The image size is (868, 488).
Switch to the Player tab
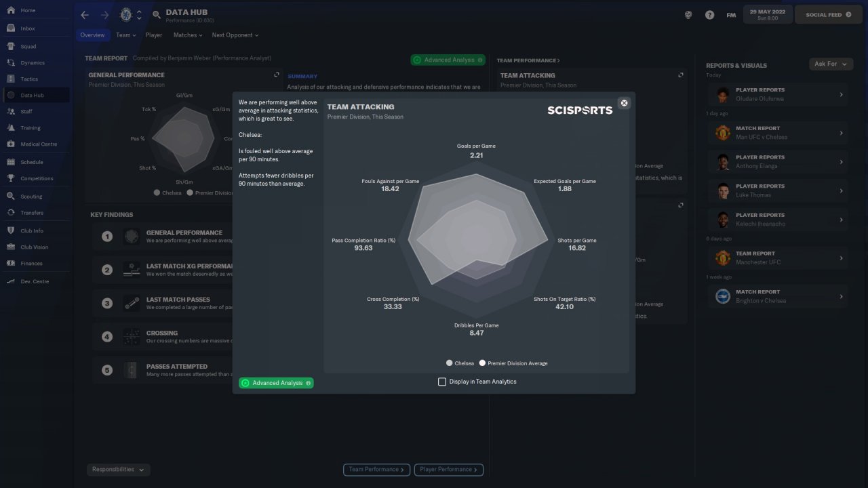point(154,35)
